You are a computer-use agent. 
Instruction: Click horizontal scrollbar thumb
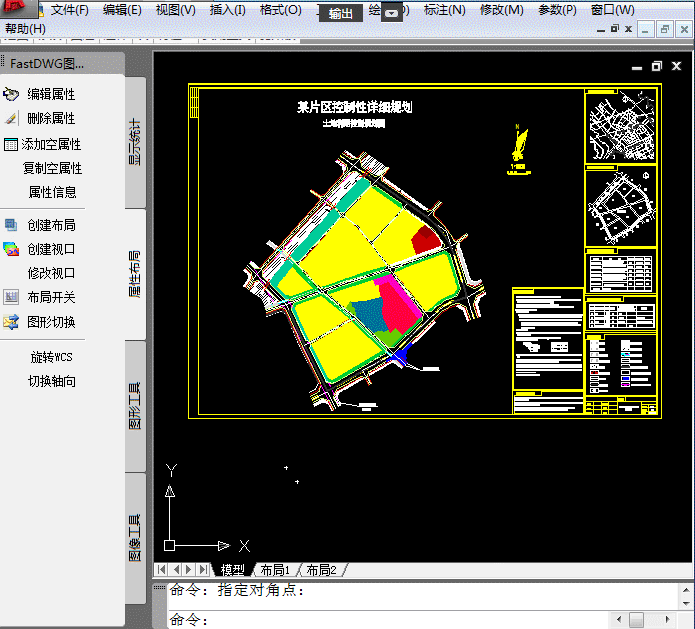pyautogui.click(x=636, y=619)
